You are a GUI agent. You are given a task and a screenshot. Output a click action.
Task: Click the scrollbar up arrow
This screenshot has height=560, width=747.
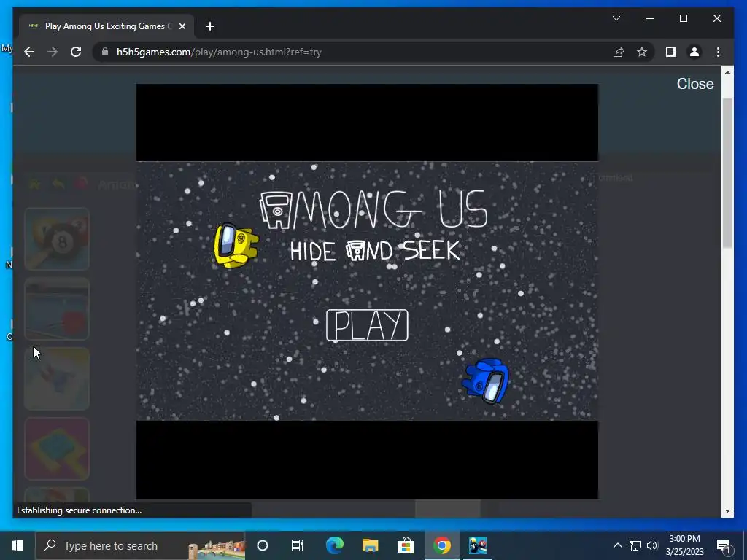point(727,72)
